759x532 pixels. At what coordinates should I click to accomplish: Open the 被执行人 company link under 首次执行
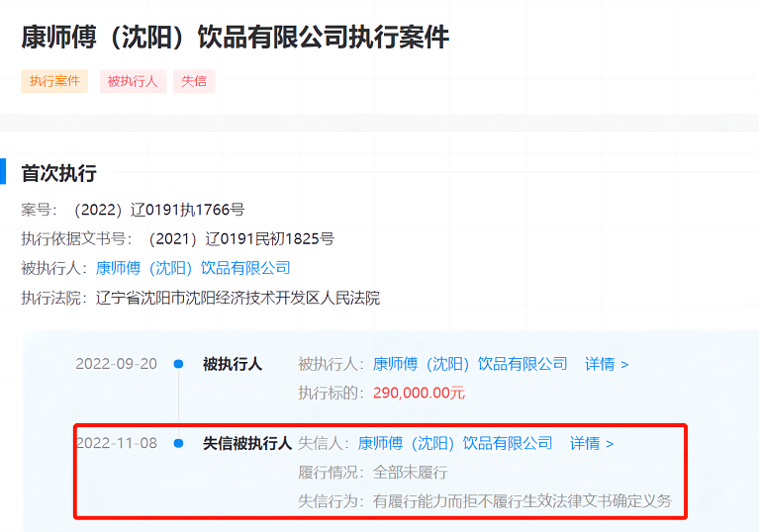click(x=193, y=268)
